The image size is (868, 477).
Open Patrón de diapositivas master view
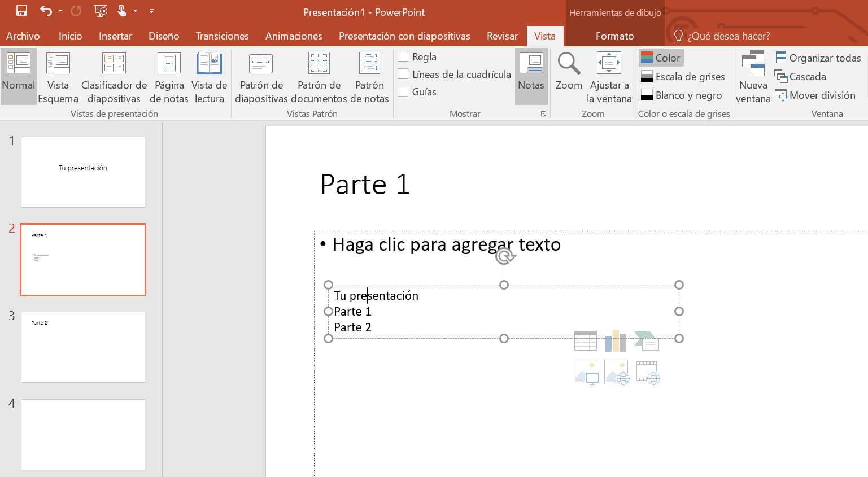pyautogui.click(x=261, y=76)
